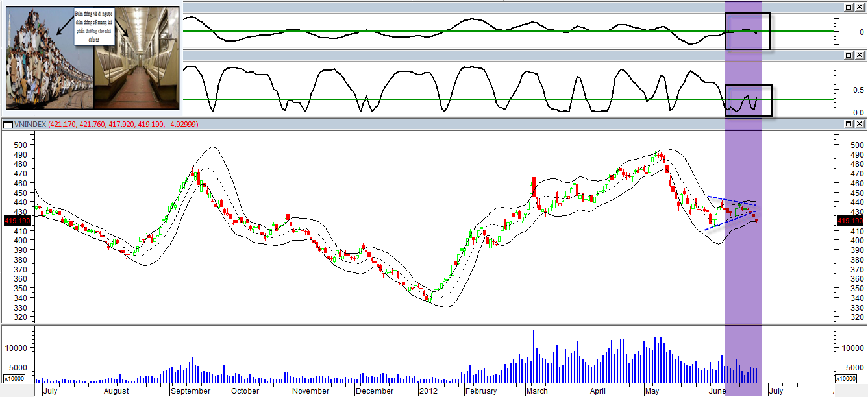Select the purple highlighted vertical band

coord(743,195)
